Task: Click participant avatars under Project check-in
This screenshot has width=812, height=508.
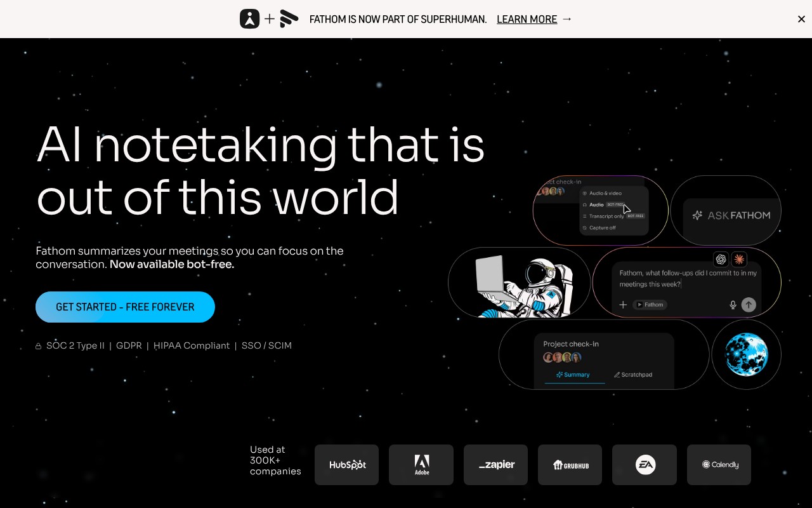Action: pos(562,358)
